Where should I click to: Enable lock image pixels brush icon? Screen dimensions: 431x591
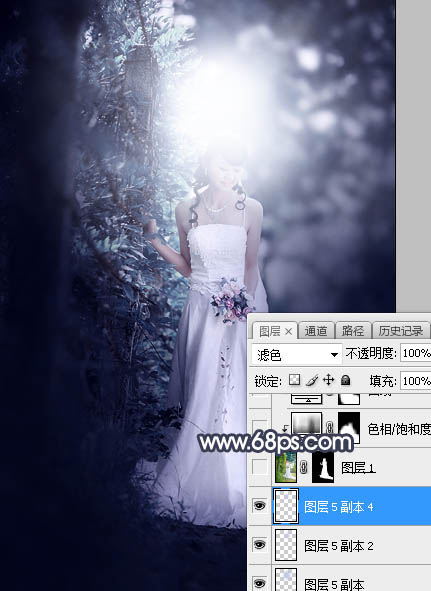312,380
